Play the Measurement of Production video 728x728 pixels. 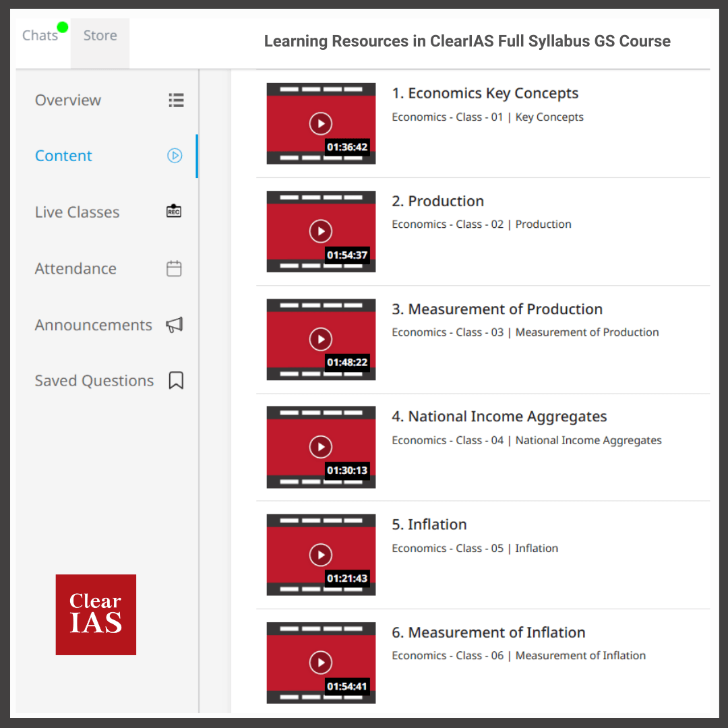point(321,339)
